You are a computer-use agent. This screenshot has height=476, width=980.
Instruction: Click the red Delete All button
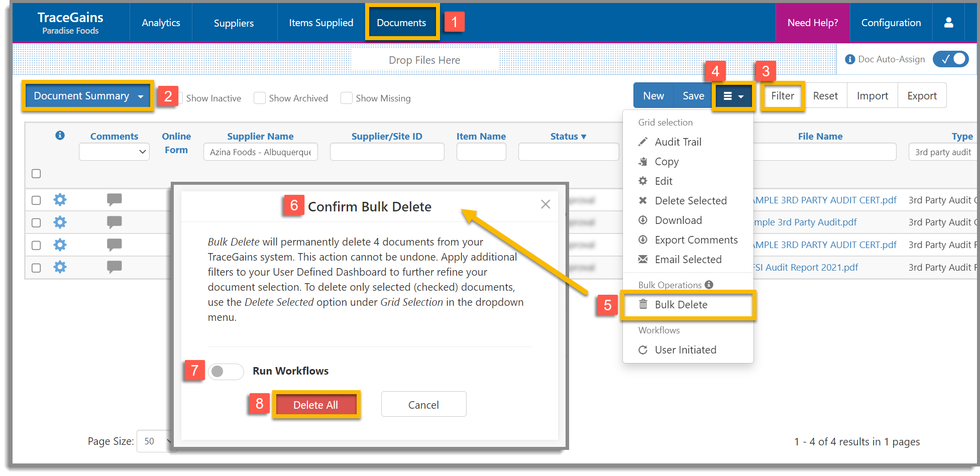coord(316,405)
